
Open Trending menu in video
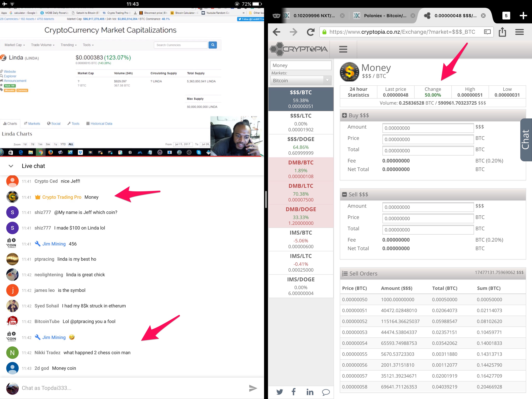69,45
